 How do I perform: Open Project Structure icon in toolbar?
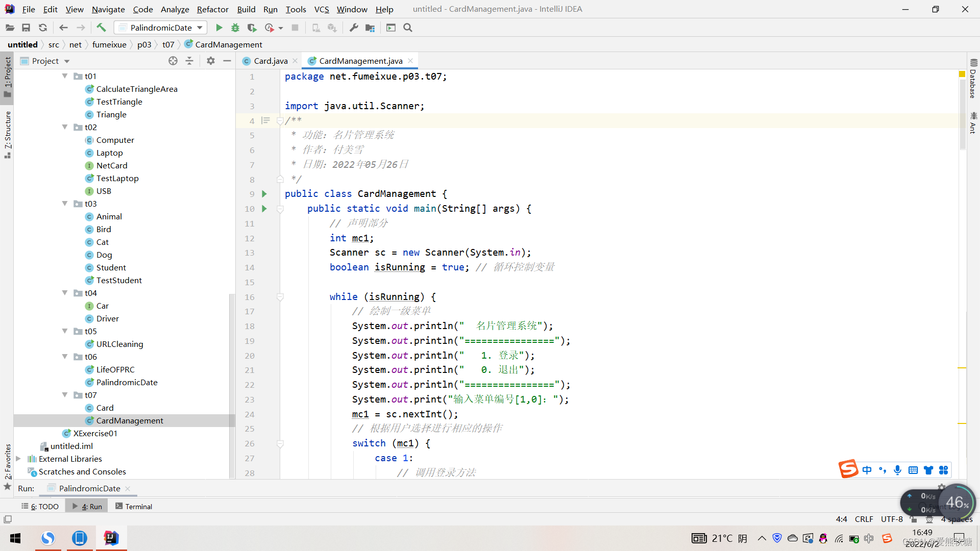tap(370, 28)
